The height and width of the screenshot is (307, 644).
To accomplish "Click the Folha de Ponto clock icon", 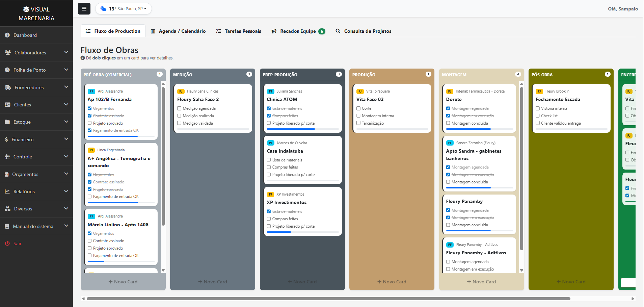I will point(7,70).
